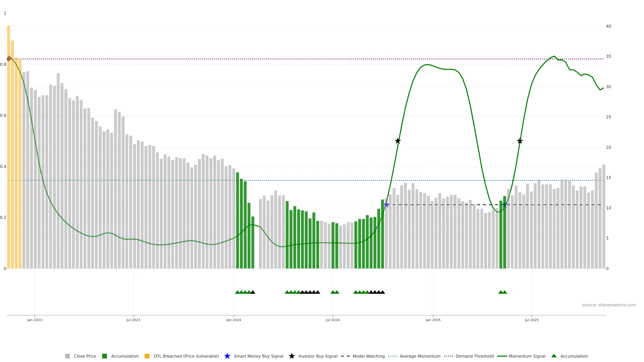
Task: Click the green Accumulation triangle legend icon
Action: [x=554, y=356]
